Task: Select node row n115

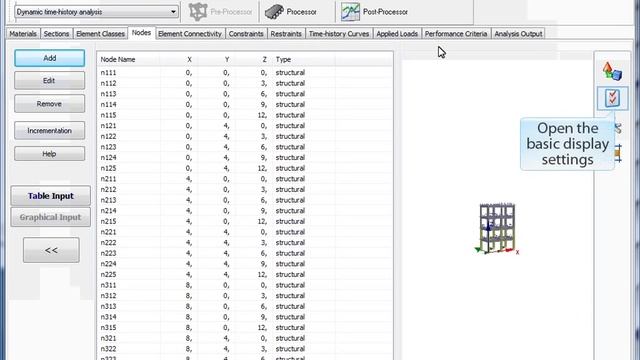Action: click(245, 115)
